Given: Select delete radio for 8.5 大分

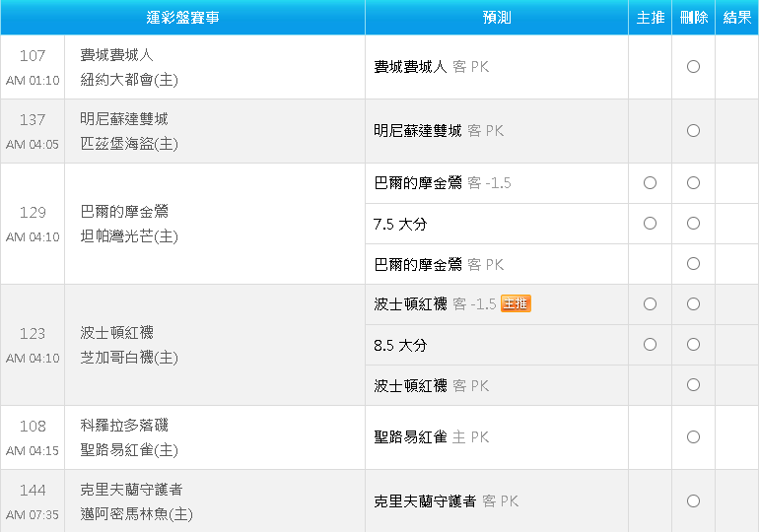Looking at the screenshot, I should [x=693, y=344].
